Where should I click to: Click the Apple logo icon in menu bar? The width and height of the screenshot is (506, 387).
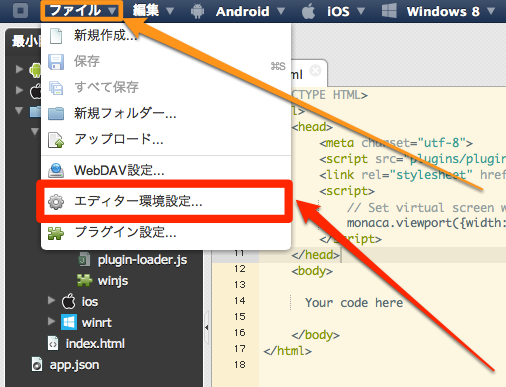[308, 12]
